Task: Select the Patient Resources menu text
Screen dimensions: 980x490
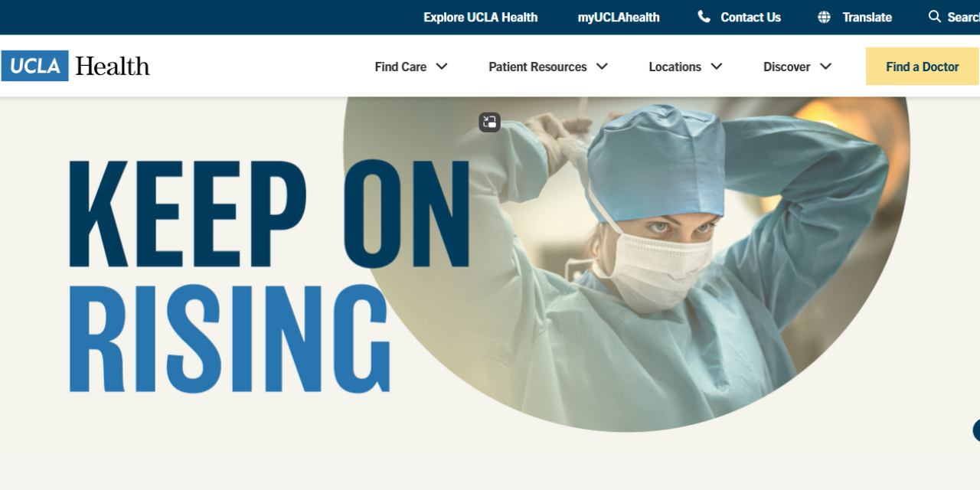Action: pos(537,67)
